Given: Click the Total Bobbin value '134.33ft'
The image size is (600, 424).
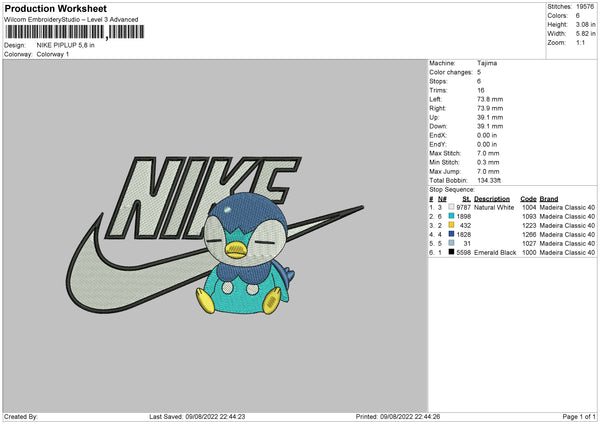Looking at the screenshot, I should coord(489,180).
